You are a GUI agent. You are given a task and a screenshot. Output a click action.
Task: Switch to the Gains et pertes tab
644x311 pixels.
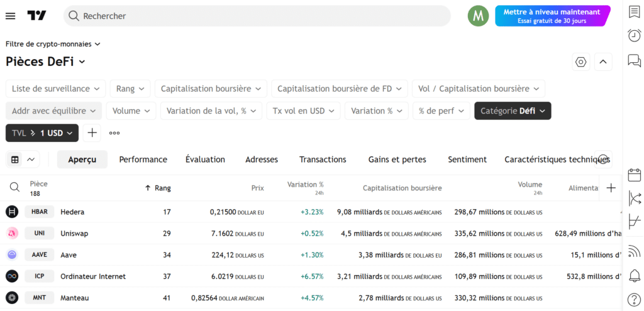coord(397,160)
